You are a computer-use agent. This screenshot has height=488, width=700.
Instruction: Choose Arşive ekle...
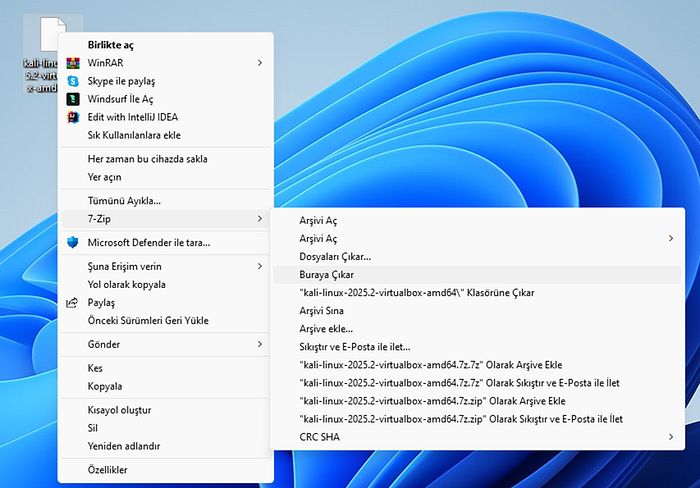point(477,329)
